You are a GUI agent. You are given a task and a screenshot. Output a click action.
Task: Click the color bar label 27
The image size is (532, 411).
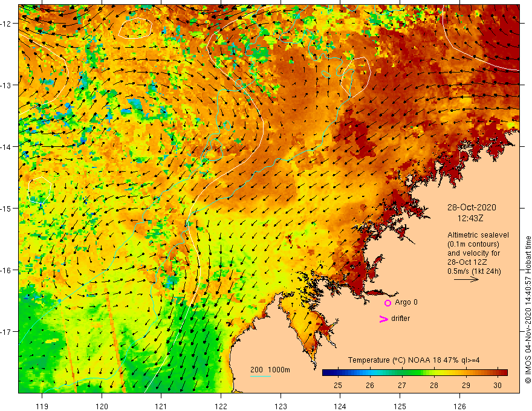[401, 385]
